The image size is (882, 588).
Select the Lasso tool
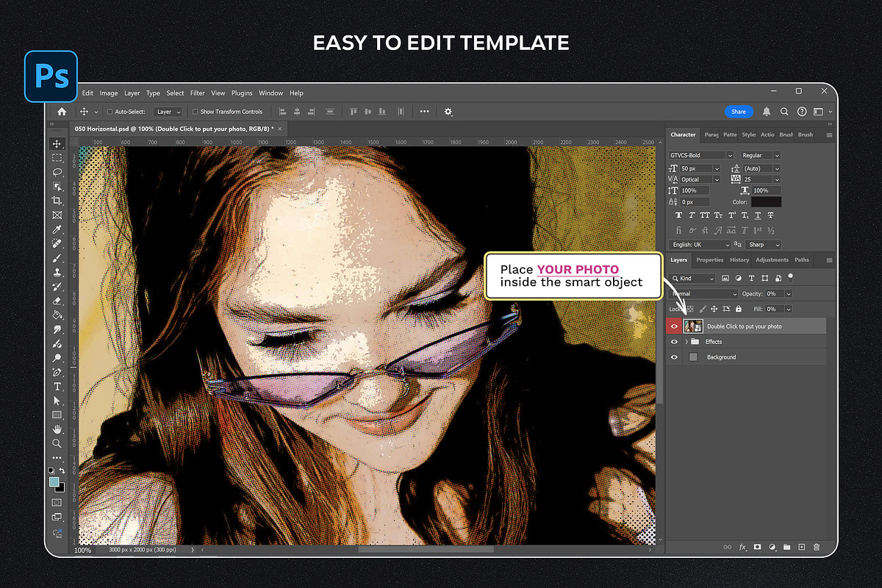pyautogui.click(x=57, y=172)
